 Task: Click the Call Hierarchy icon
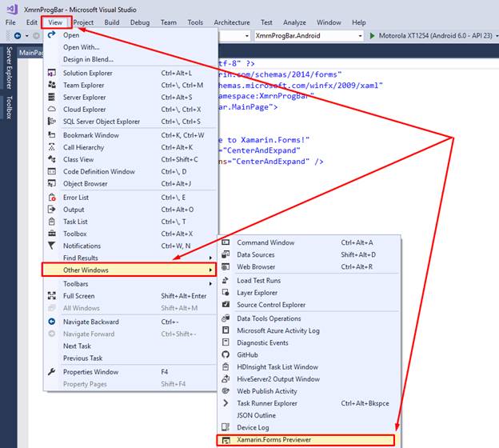[x=51, y=147]
